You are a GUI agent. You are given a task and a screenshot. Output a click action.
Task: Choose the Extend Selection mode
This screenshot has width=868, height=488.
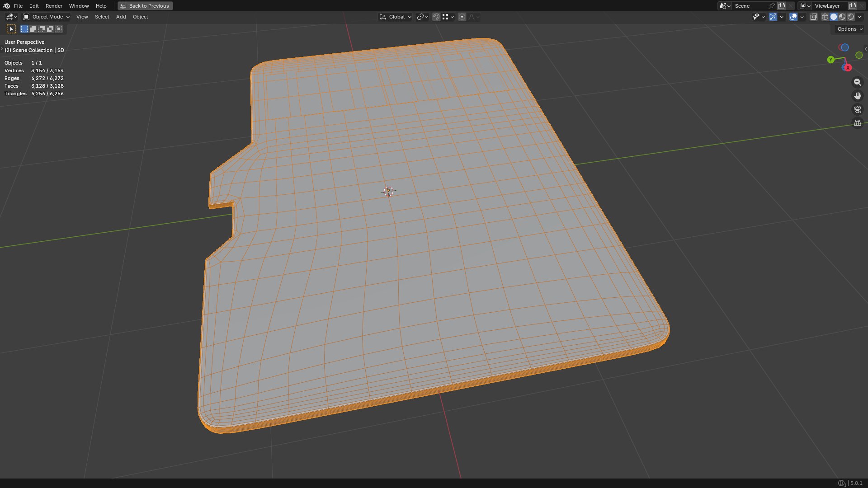point(33,29)
